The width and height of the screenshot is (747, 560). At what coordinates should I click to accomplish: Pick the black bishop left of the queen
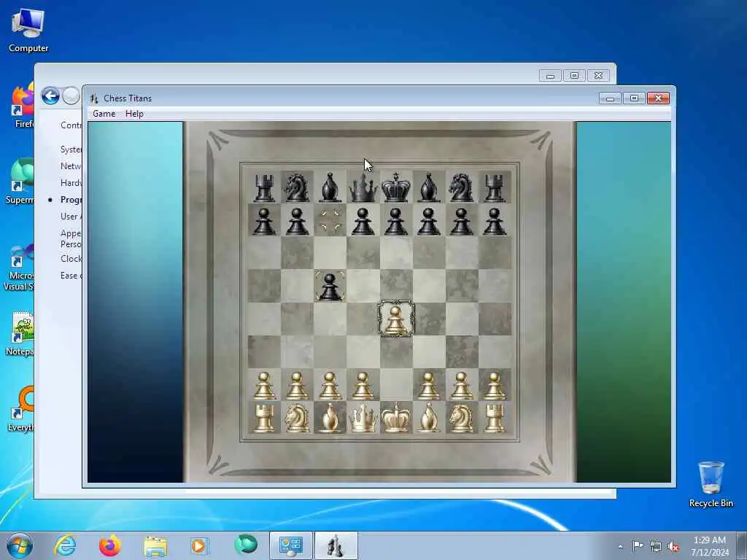click(x=330, y=187)
